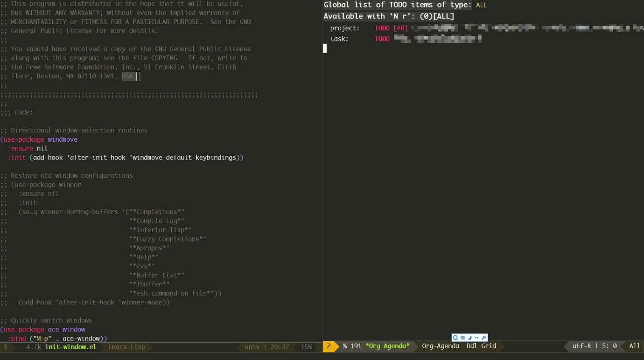Toggle the 英 English/Chinese input icon
644x360 pixels.
tap(462, 337)
